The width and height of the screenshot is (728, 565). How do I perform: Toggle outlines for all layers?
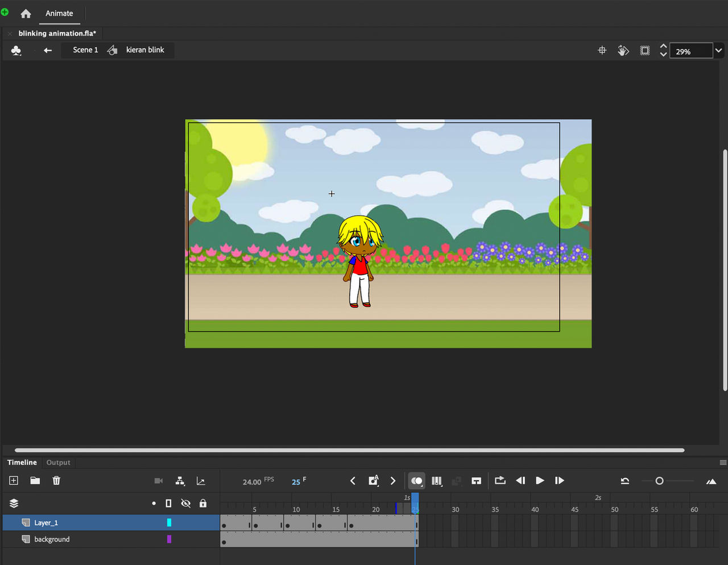(x=168, y=504)
